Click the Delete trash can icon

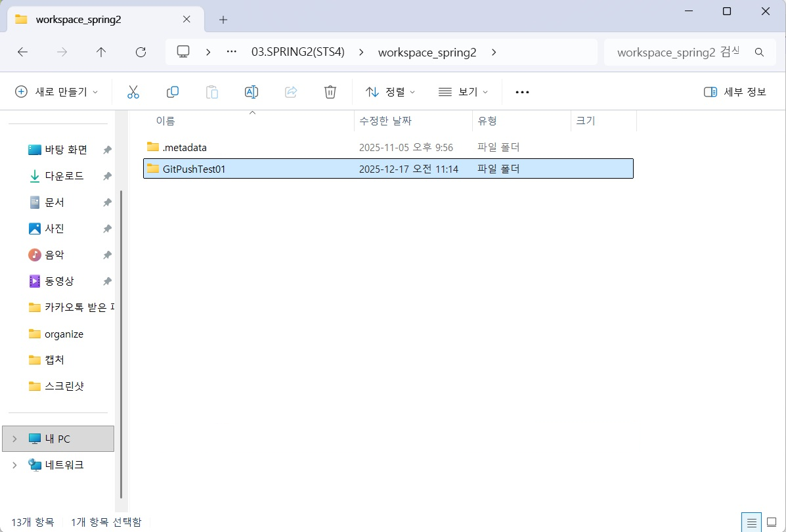[330, 92]
